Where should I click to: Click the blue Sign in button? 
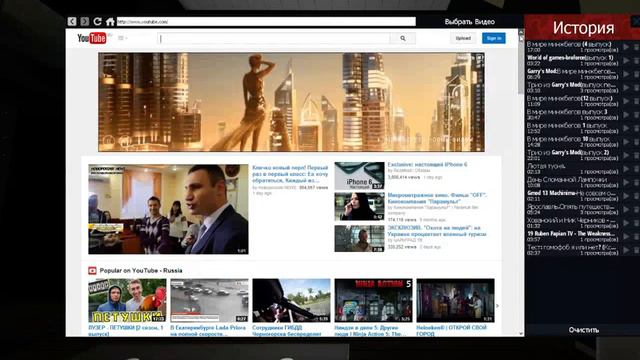point(494,38)
